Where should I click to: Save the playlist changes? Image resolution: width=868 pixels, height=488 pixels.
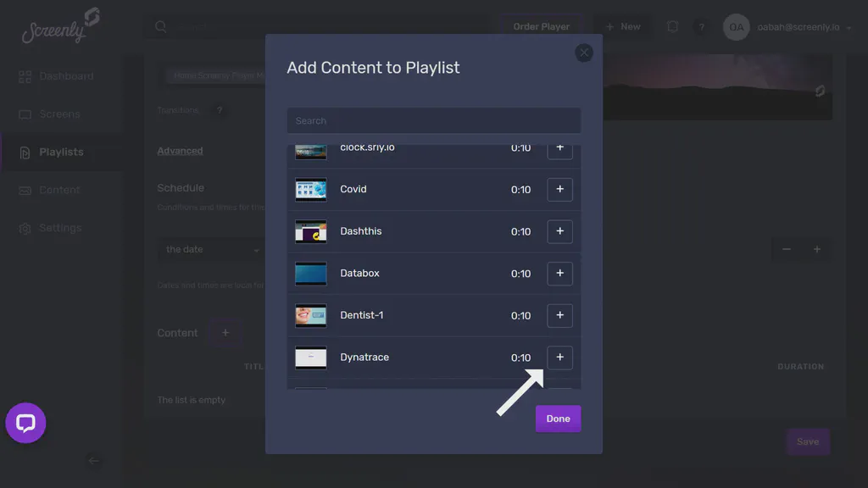click(807, 441)
